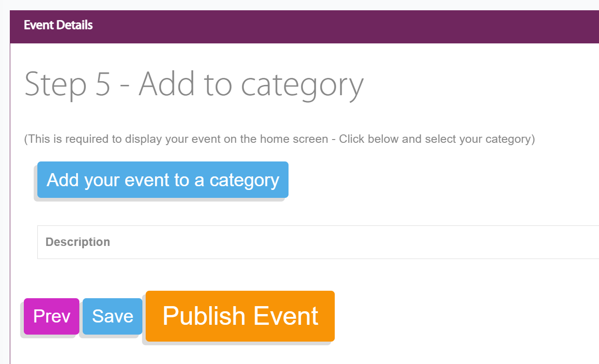Click the empty area right of Description
Screen dimensions: 599x364
pyautogui.click(x=355, y=242)
